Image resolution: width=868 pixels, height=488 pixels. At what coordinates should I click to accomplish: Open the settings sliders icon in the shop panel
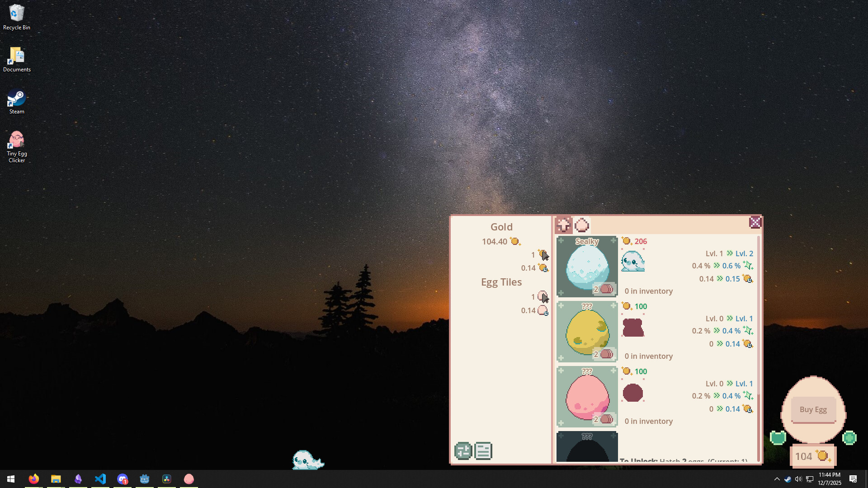pyautogui.click(x=462, y=450)
